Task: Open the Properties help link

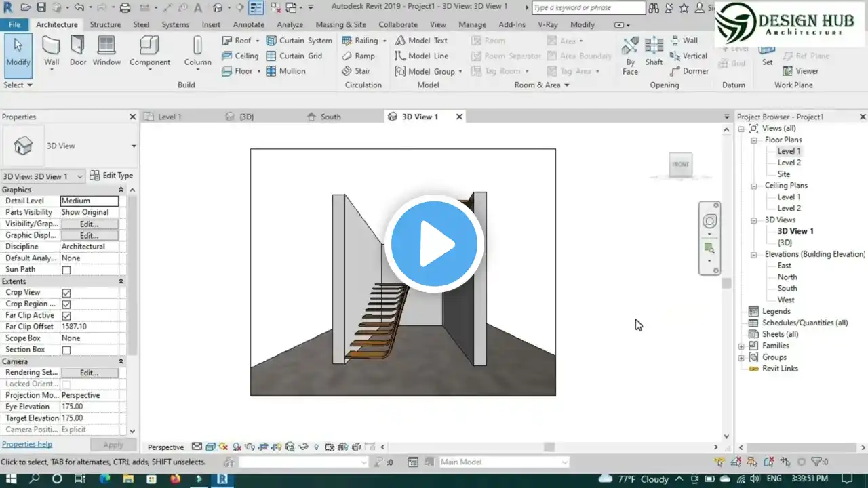Action: (27, 445)
